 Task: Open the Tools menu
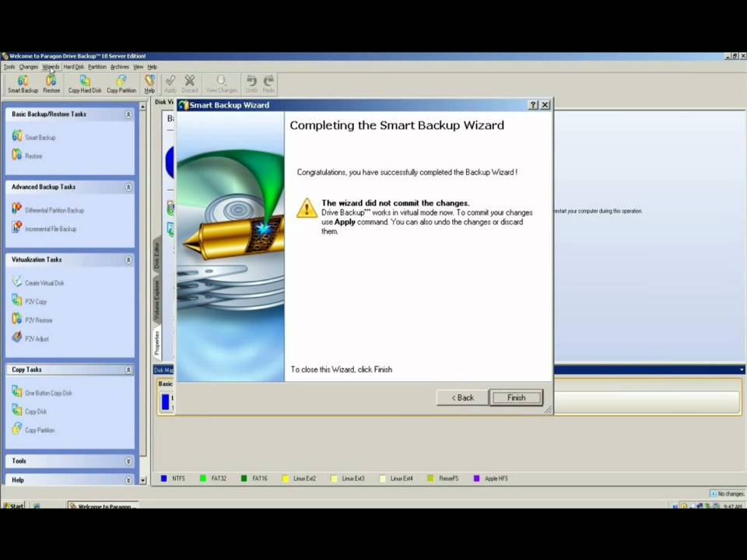(9, 67)
